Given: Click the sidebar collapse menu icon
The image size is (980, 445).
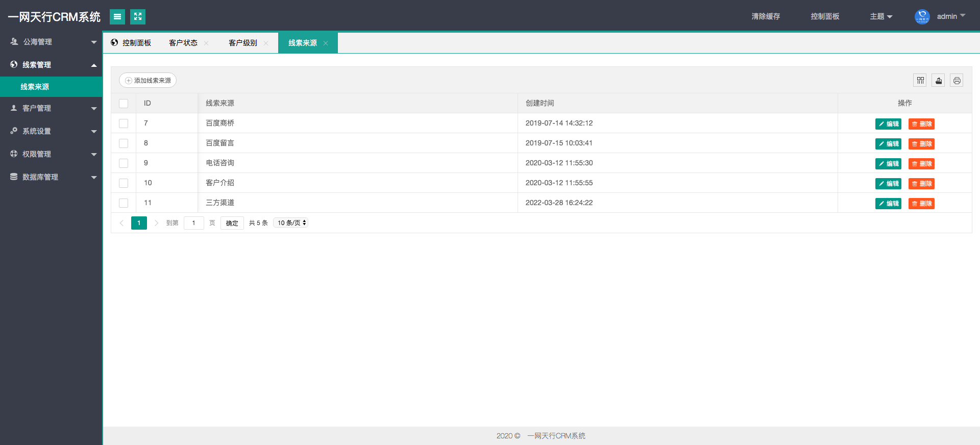Looking at the screenshot, I should [117, 17].
